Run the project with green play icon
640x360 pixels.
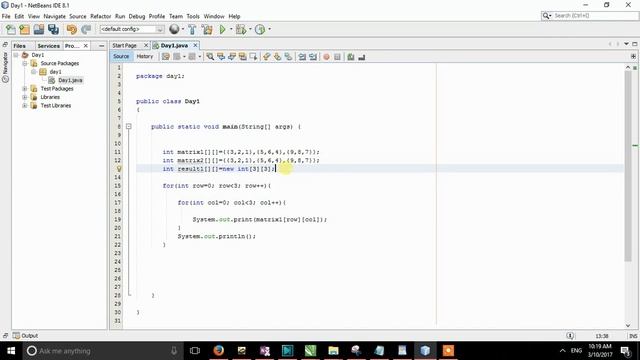[x=222, y=29]
